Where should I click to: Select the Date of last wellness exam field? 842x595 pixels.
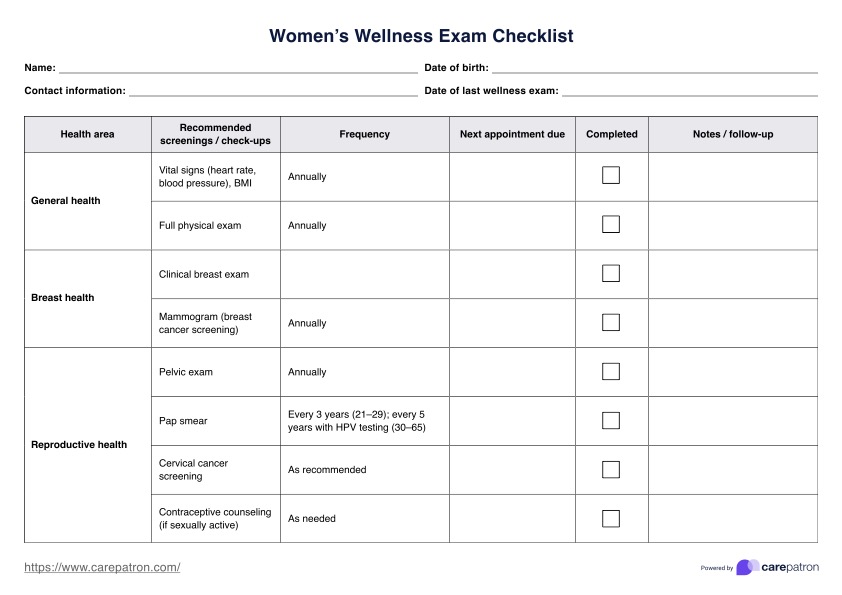689,91
